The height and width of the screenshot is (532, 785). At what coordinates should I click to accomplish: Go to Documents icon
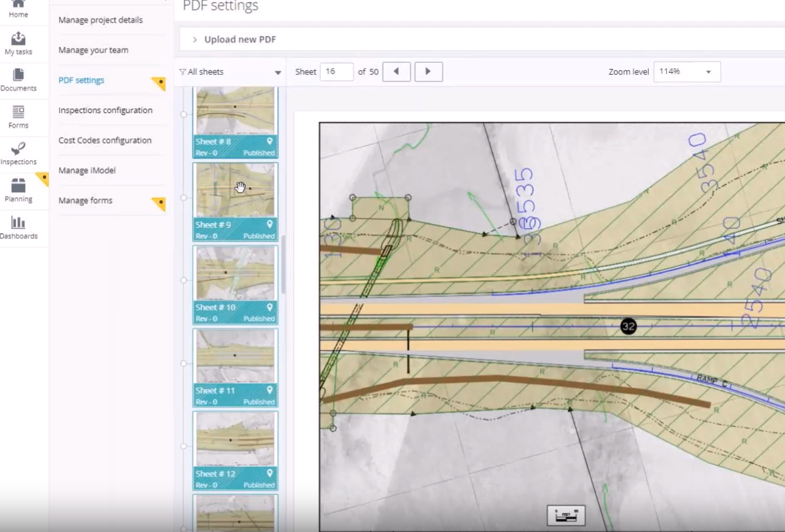coord(18,75)
